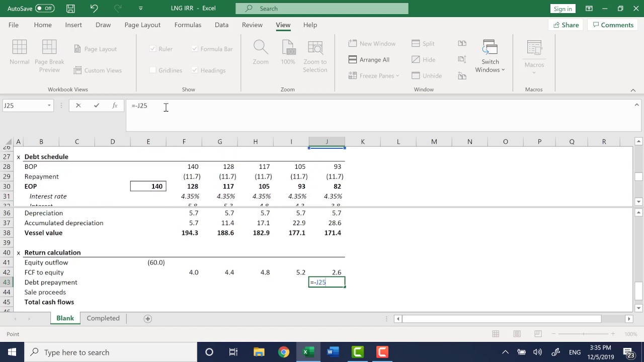Screen dimensions: 644x362
Task: Click in the Search box
Action: 322,9
